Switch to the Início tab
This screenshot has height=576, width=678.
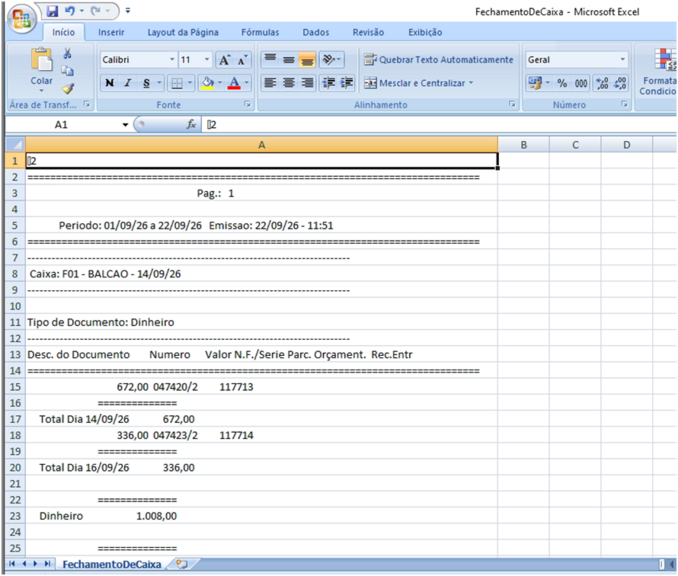(64, 32)
